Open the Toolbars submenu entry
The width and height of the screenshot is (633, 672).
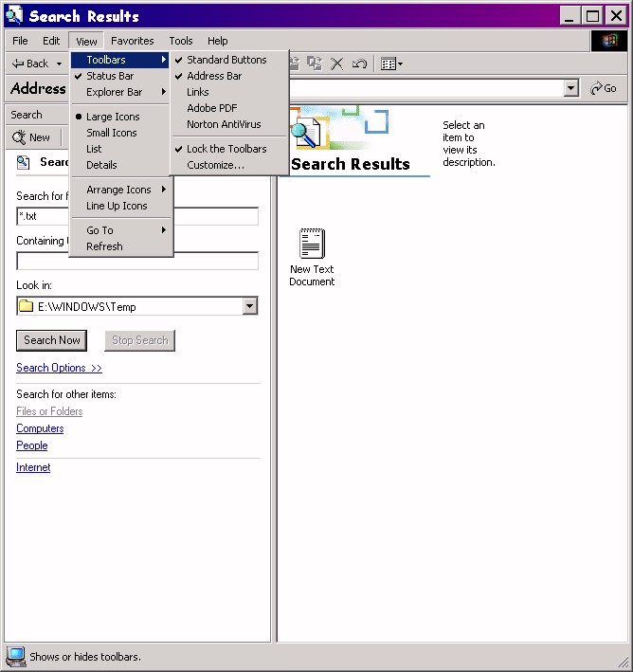[120, 60]
